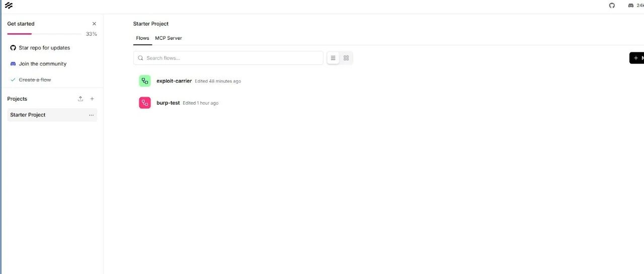Open Star repo for updates link
The image size is (644, 274).
click(x=44, y=48)
